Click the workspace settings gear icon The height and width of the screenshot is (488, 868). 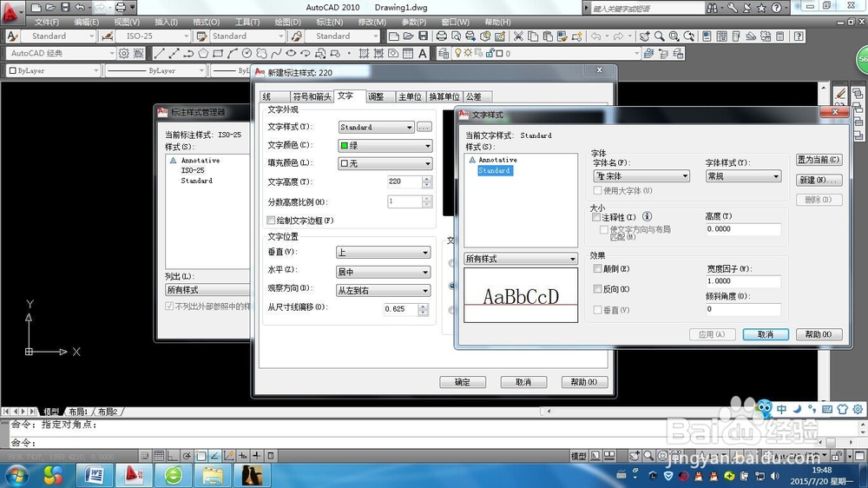[x=123, y=53]
